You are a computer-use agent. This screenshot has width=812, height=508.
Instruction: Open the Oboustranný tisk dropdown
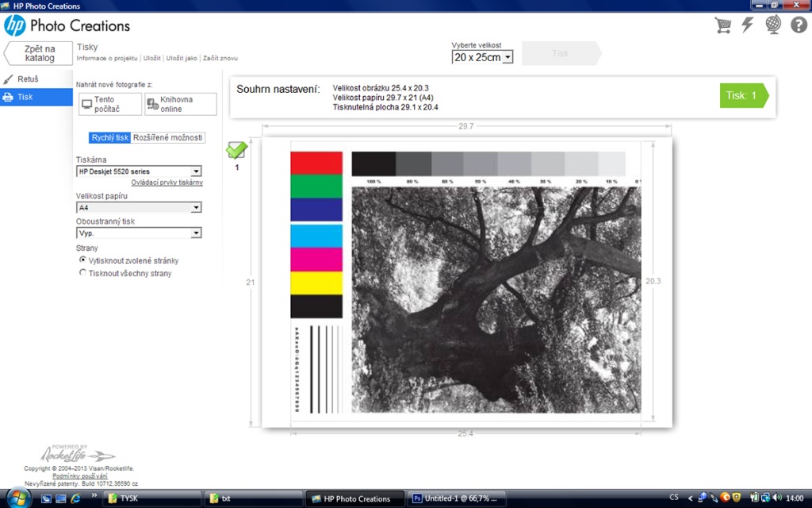click(x=139, y=233)
